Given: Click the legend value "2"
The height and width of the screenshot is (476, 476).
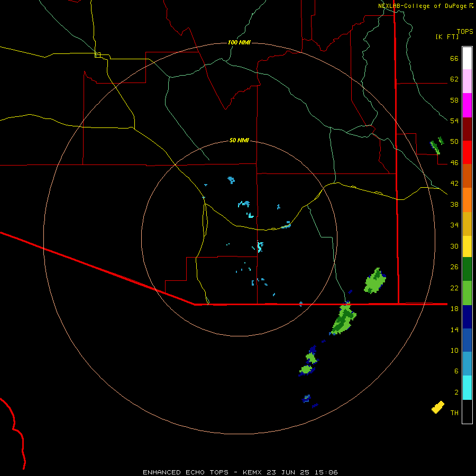Looking at the screenshot, I should coord(456,392).
